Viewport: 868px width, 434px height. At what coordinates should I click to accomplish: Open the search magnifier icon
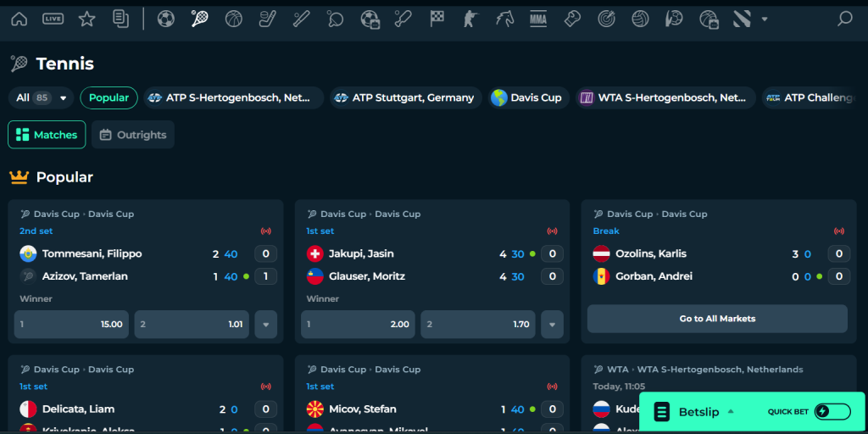tap(845, 19)
